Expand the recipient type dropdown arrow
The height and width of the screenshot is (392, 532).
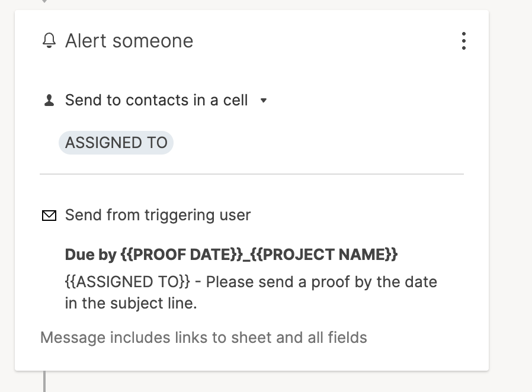264,101
